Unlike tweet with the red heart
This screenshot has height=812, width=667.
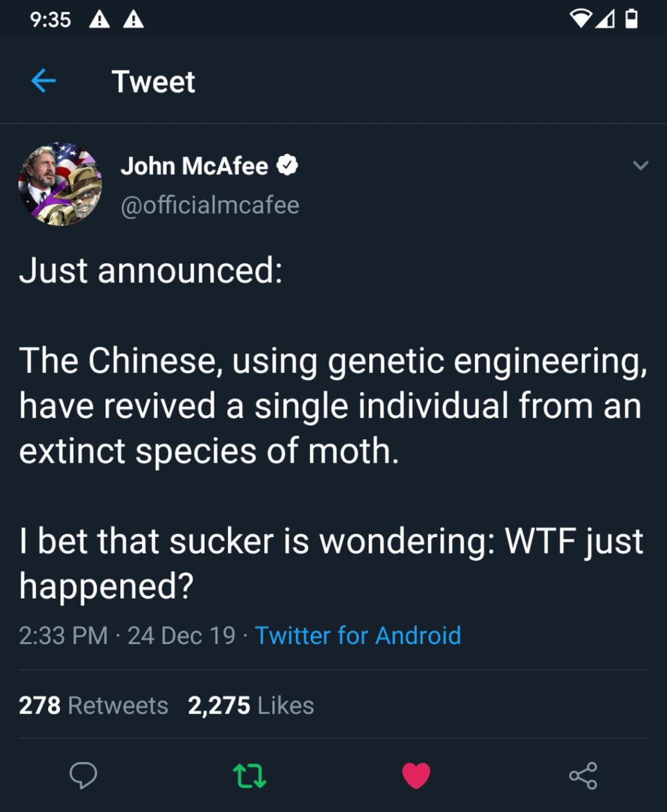point(416,776)
